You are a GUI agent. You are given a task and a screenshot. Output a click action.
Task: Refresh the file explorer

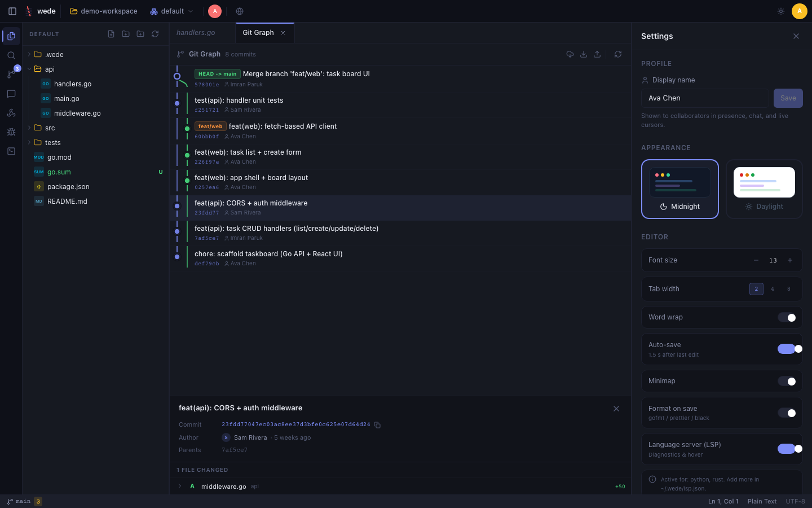pos(155,34)
